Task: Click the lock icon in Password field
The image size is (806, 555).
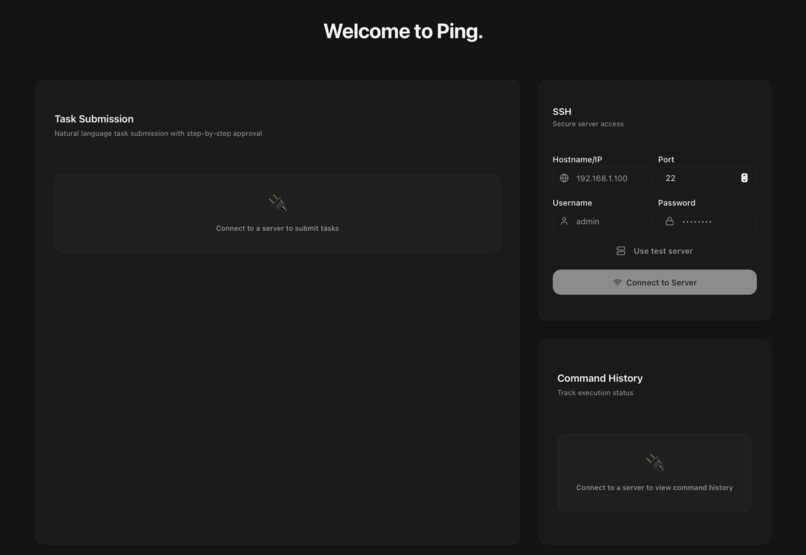Action: click(669, 221)
